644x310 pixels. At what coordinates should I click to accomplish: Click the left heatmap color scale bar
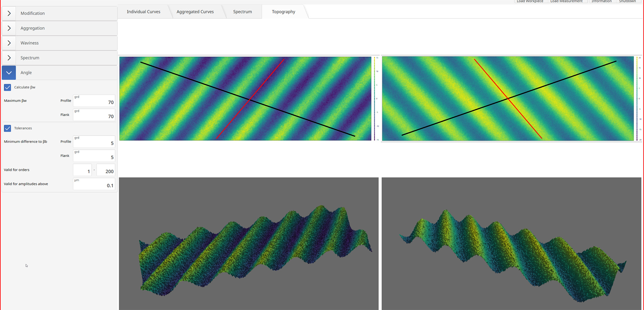375,98
